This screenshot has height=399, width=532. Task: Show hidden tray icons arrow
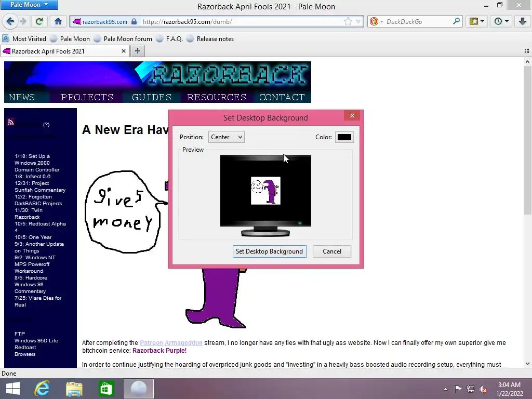(x=445, y=389)
